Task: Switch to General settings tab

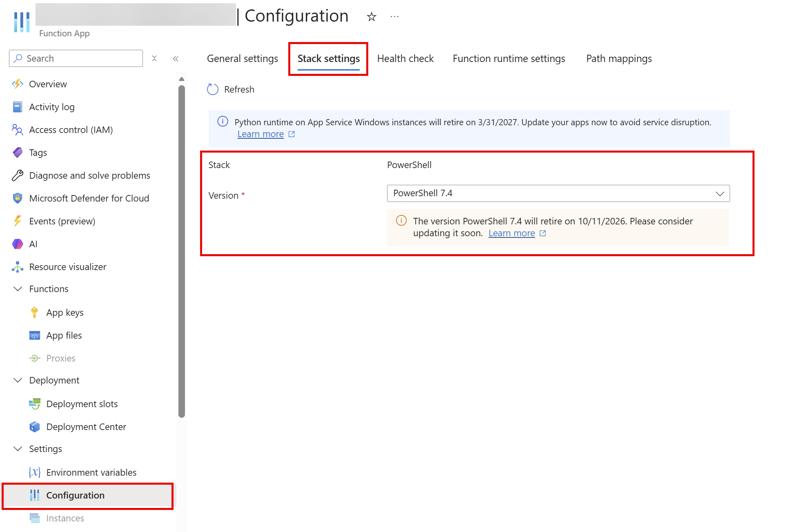Action: (243, 59)
